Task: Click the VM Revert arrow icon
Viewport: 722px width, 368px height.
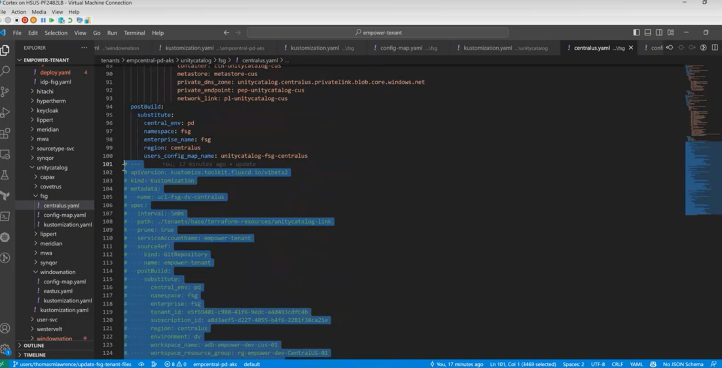Action: (70, 20)
